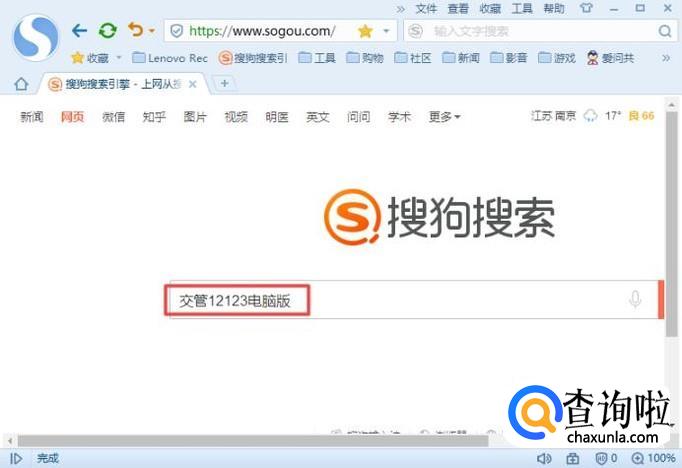The width and height of the screenshot is (682, 468).
Task: Click the 搜狗搜索 logo
Action: 439,217
